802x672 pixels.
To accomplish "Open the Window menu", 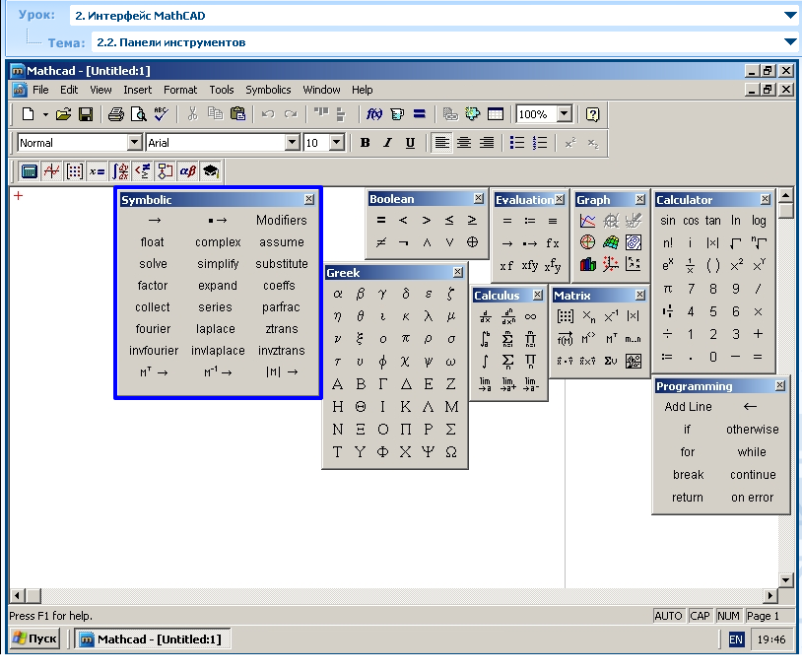I will pos(321,90).
